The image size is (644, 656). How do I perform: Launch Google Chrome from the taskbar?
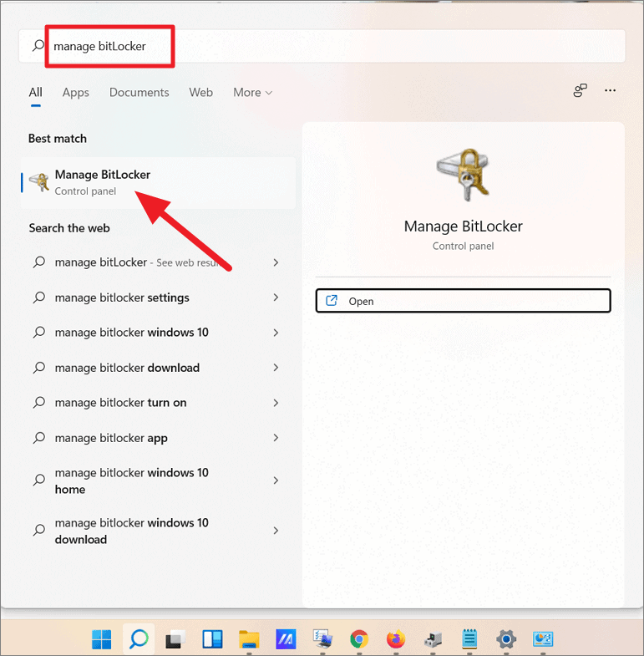(359, 638)
